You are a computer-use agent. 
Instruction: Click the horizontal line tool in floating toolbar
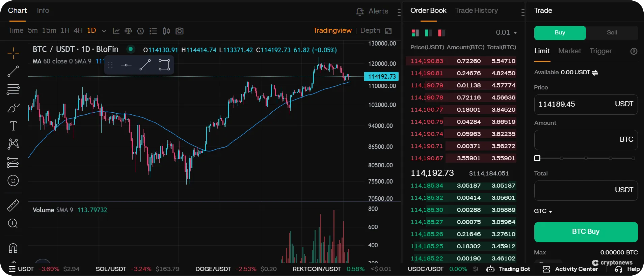tap(126, 65)
